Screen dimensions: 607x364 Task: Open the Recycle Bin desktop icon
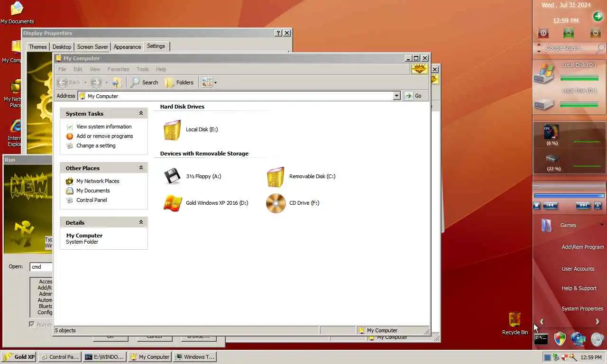pyautogui.click(x=515, y=324)
